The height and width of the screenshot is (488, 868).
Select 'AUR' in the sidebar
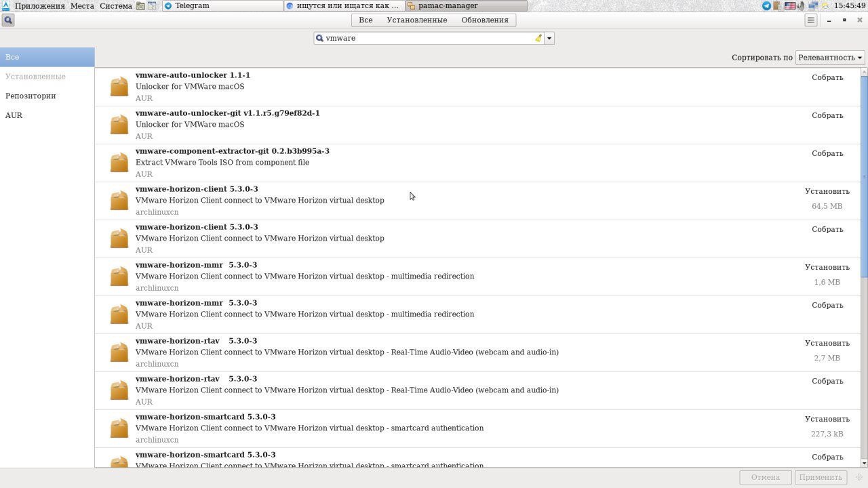coord(47,115)
